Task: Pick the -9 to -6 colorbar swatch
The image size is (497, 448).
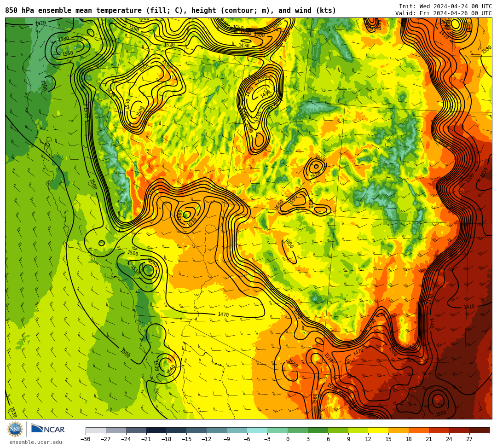Action: [x=237, y=430]
